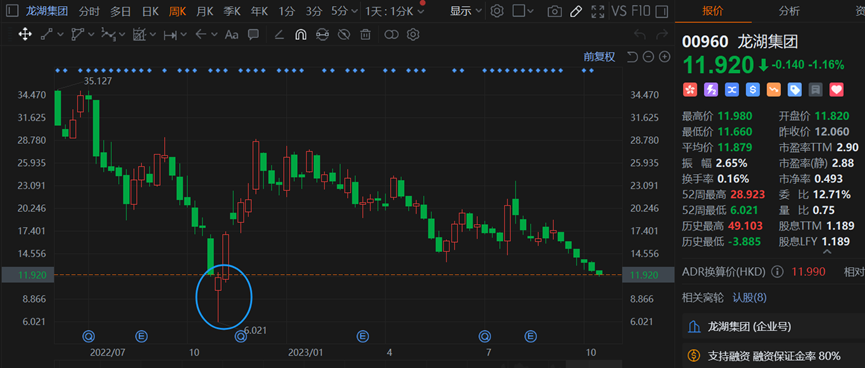Zoom in chart with plus icon
The height and width of the screenshot is (368, 865).
(x=665, y=56)
